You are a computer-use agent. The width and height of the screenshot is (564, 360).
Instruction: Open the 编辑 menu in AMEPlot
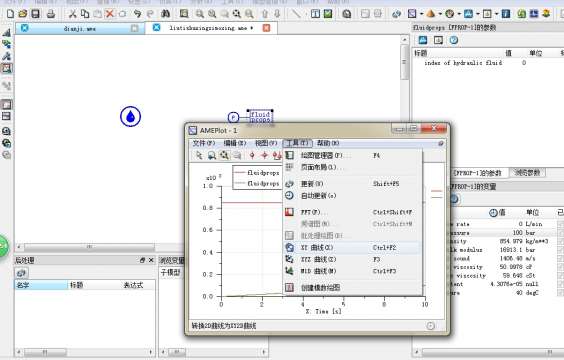pos(235,143)
